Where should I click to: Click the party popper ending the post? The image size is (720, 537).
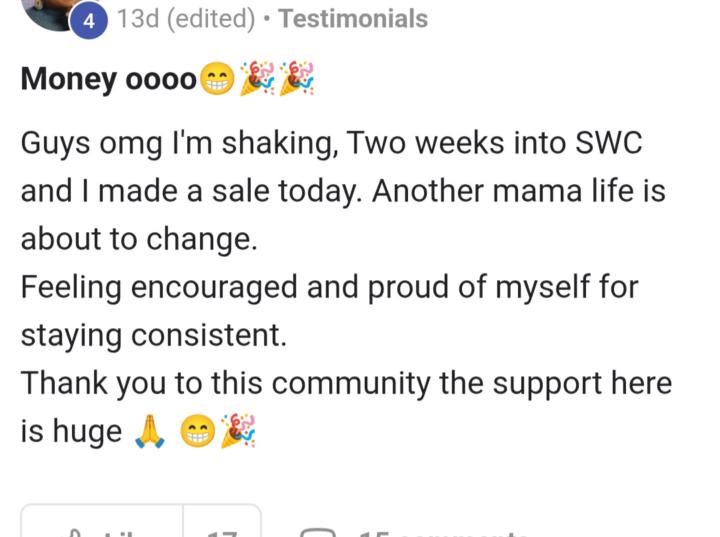237,431
